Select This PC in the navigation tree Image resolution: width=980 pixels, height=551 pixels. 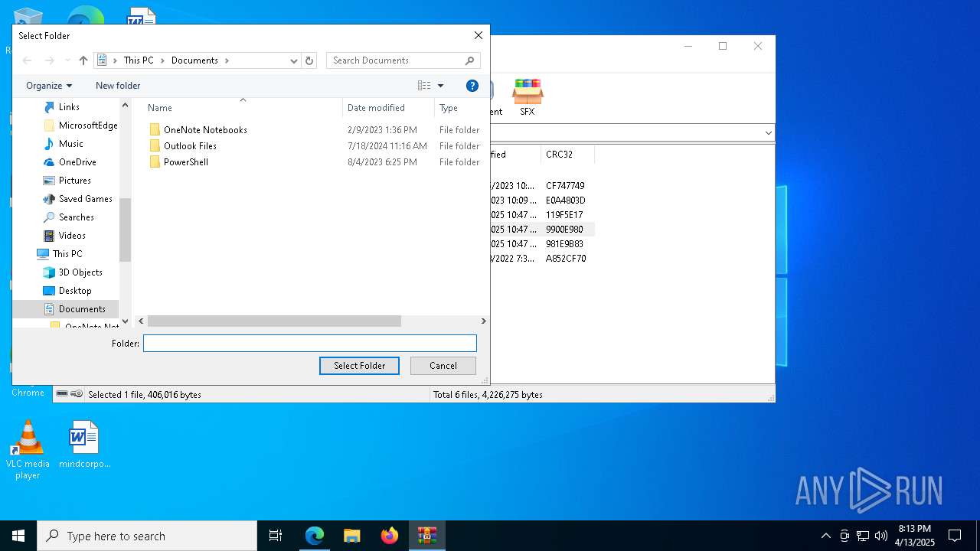[67, 254]
